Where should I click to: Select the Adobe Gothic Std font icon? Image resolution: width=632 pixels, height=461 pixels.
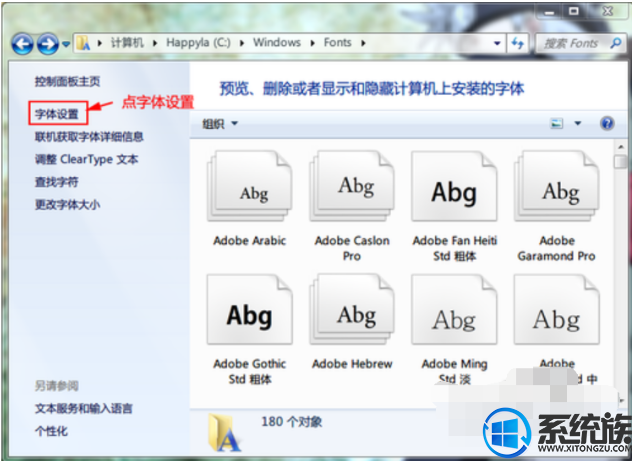249,309
